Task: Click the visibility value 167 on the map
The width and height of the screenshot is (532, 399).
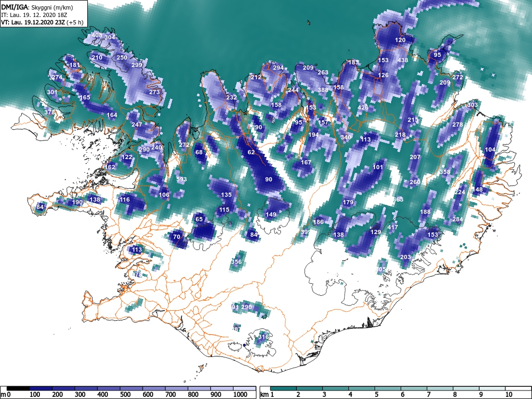Action: click(x=306, y=162)
